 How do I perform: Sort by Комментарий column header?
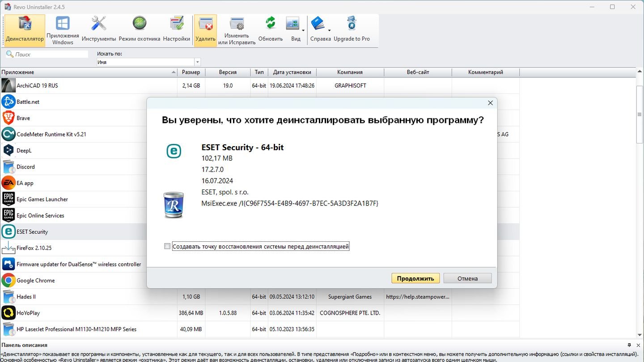(x=486, y=72)
